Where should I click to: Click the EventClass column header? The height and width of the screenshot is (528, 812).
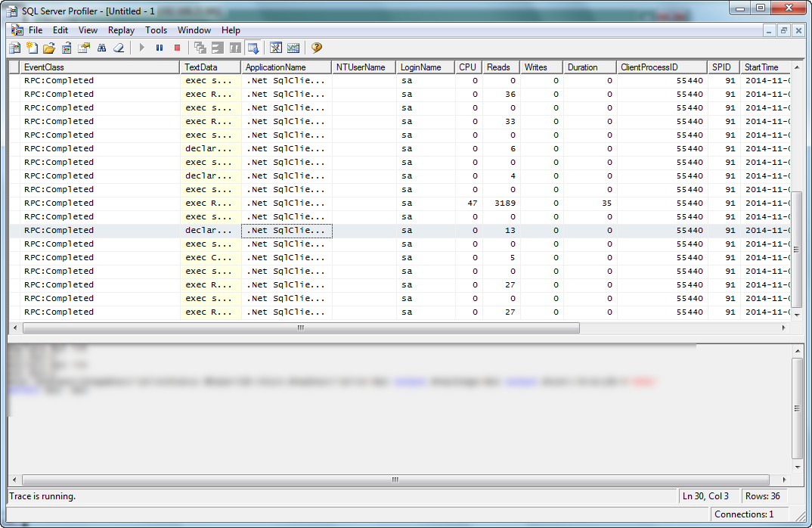100,67
